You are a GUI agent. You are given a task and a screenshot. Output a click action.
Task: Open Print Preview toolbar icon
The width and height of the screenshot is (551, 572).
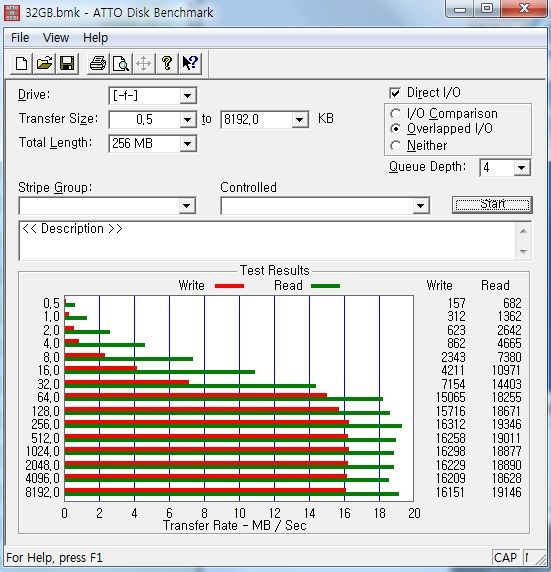click(121, 63)
